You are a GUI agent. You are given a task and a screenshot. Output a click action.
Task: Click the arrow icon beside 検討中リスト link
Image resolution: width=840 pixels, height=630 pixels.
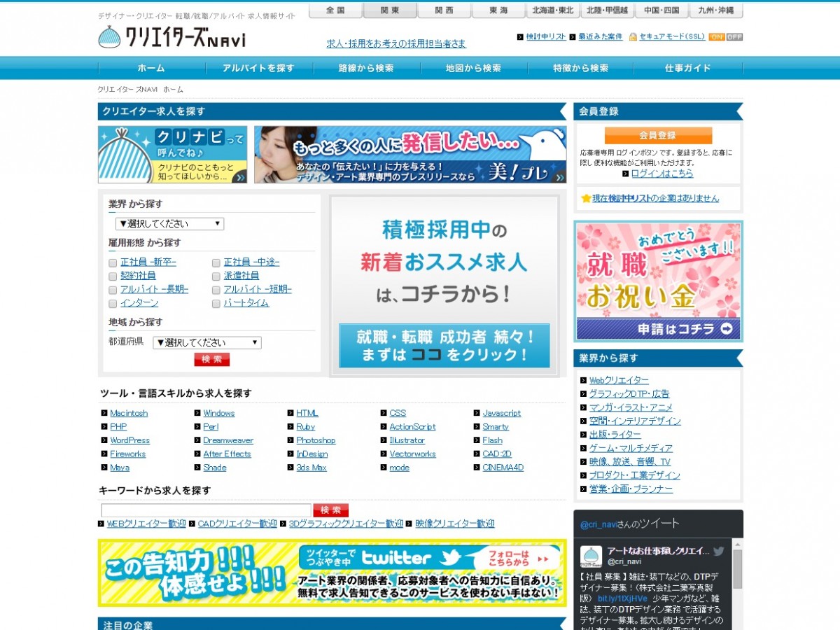coord(520,37)
